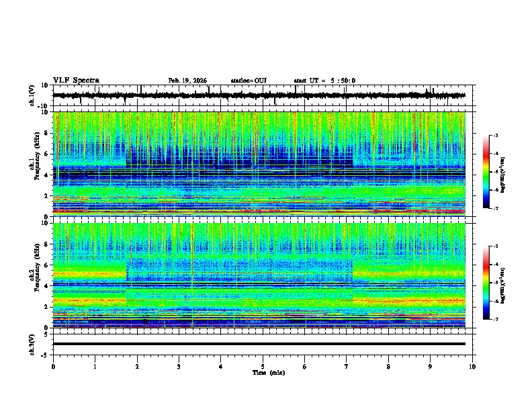Click the log(PSD) label of ch.1 colorbar

pyautogui.click(x=502, y=175)
